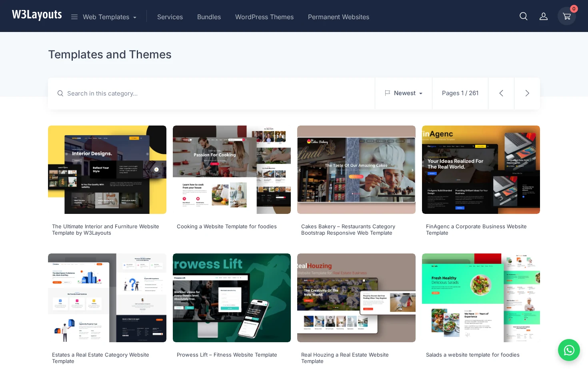Open WhatsApp chat floating button
Screen dimensions: 588x369
tap(569, 350)
